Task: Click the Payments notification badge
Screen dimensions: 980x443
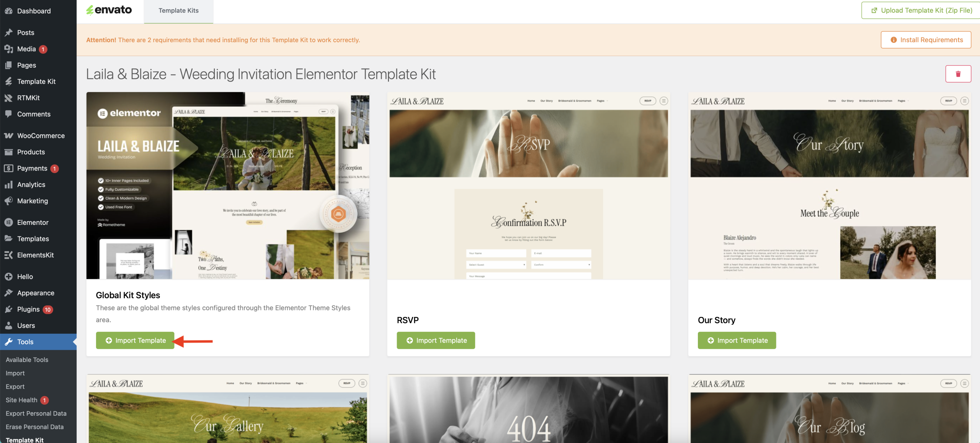Action: [54, 169]
